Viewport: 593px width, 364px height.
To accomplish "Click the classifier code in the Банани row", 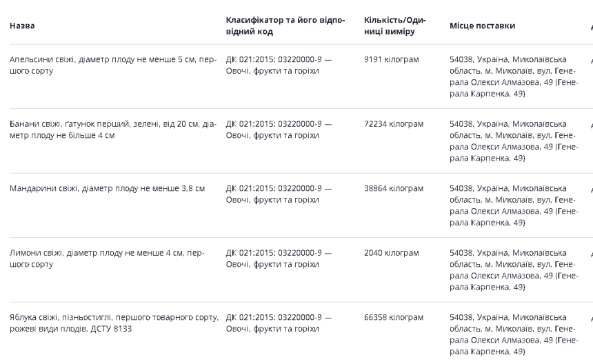I will pyautogui.click(x=279, y=129).
